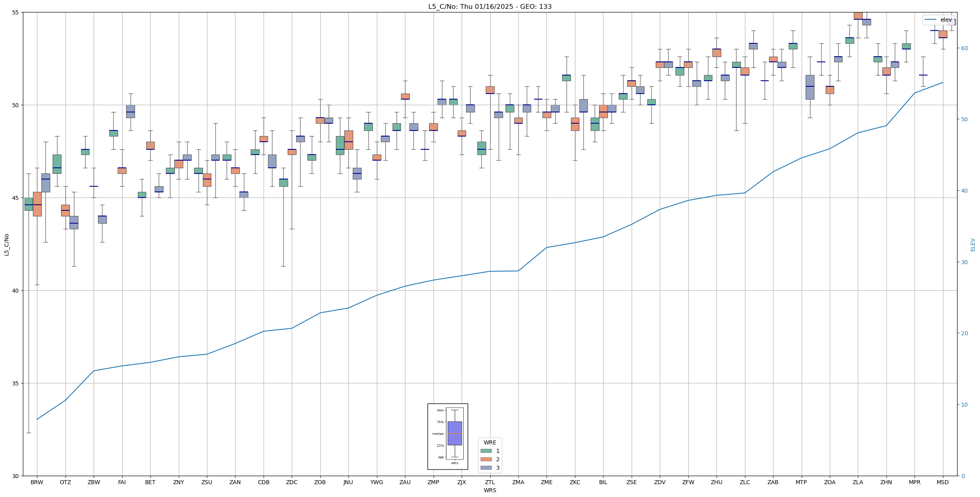Click the ELEV right axis label
Image resolution: width=980 pixels, height=497 pixels.
pyautogui.click(x=973, y=244)
